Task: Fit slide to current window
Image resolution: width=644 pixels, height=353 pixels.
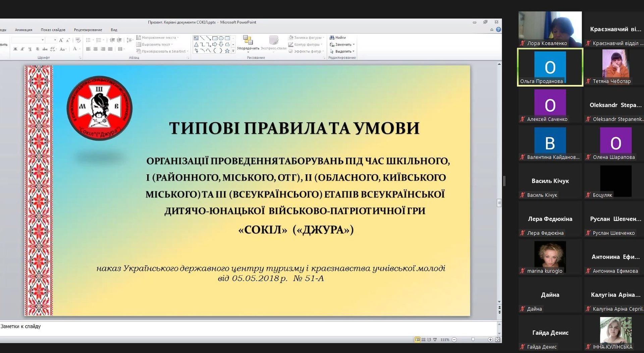Action: [x=498, y=340]
